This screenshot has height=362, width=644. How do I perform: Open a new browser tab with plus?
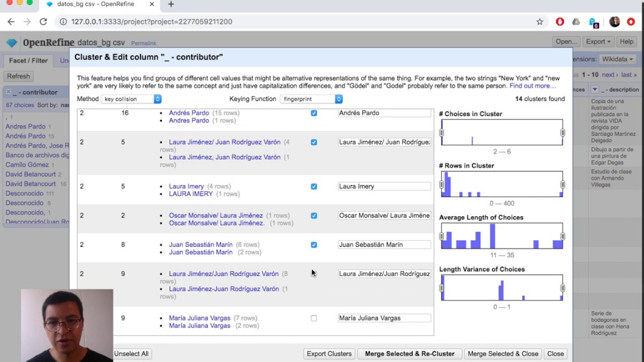171,4
